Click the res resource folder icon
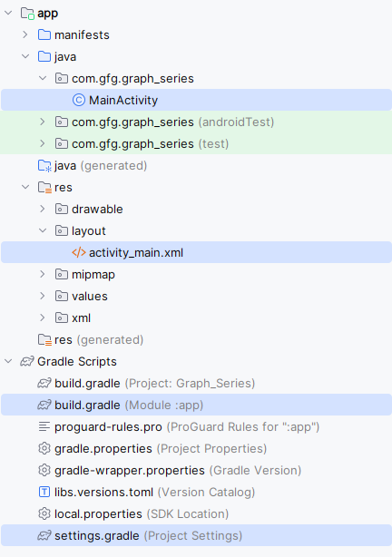The image size is (392, 557). 44,187
